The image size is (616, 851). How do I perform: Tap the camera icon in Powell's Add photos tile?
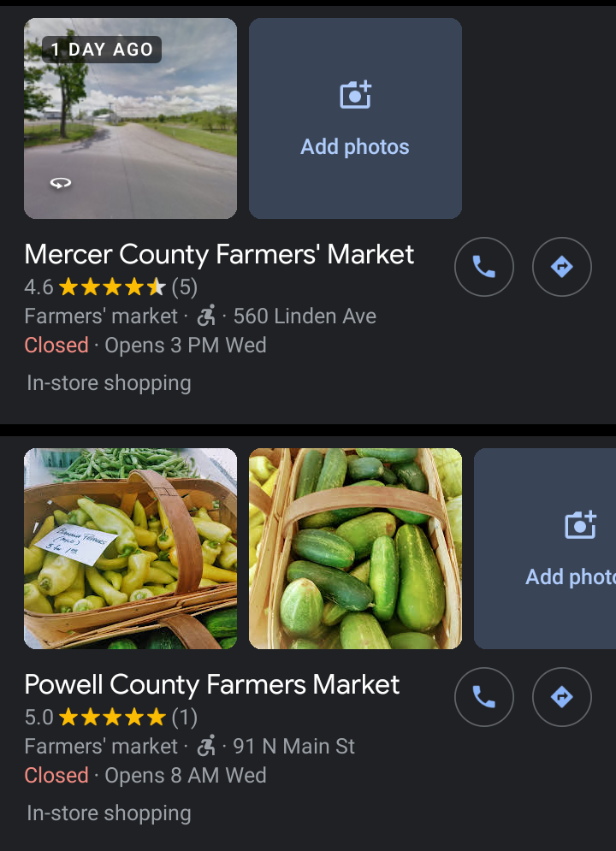tap(580, 525)
